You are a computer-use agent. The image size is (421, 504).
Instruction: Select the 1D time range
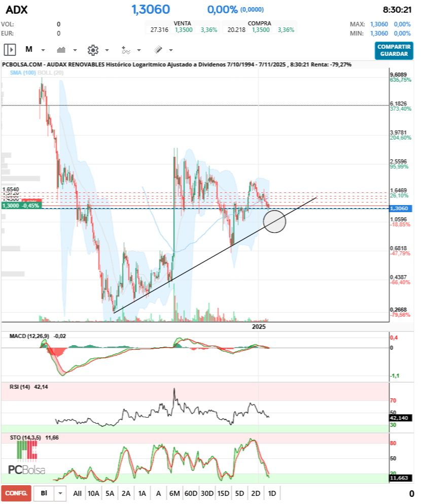click(272, 493)
